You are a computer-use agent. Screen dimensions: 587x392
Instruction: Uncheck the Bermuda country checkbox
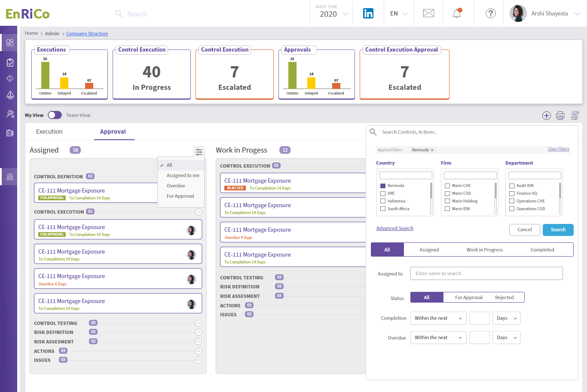383,186
